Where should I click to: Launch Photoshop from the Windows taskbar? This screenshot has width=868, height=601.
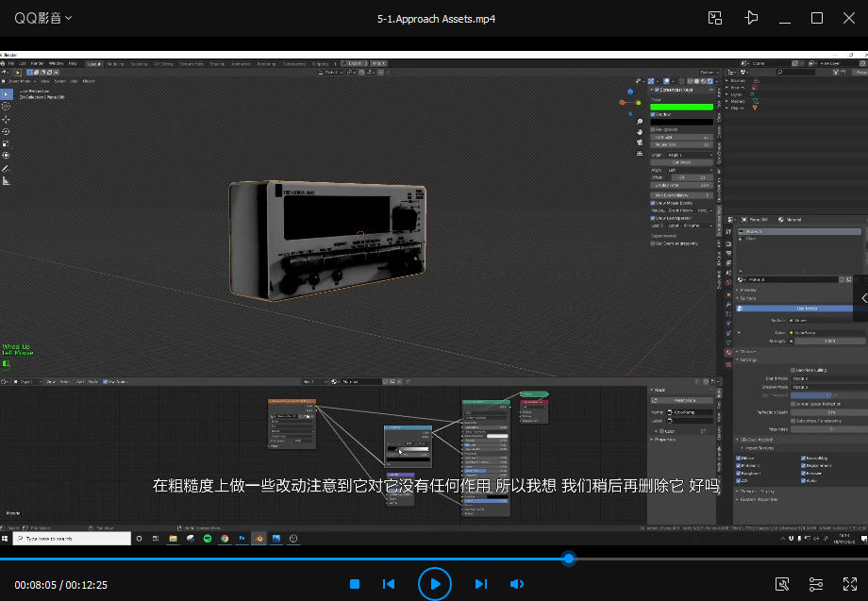click(x=242, y=538)
